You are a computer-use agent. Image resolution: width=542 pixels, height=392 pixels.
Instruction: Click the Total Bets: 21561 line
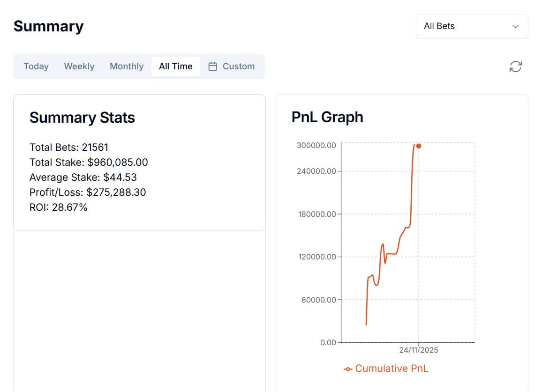(x=69, y=148)
